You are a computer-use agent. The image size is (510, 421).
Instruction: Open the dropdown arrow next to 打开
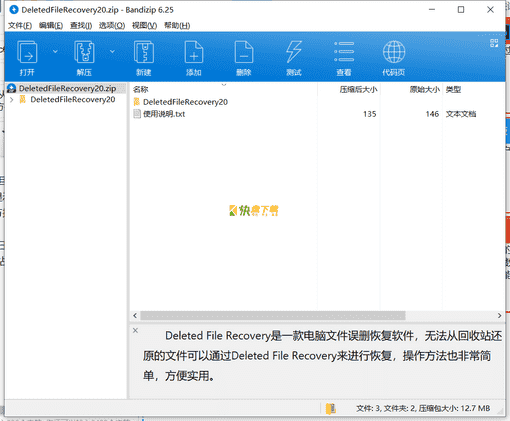coord(55,51)
